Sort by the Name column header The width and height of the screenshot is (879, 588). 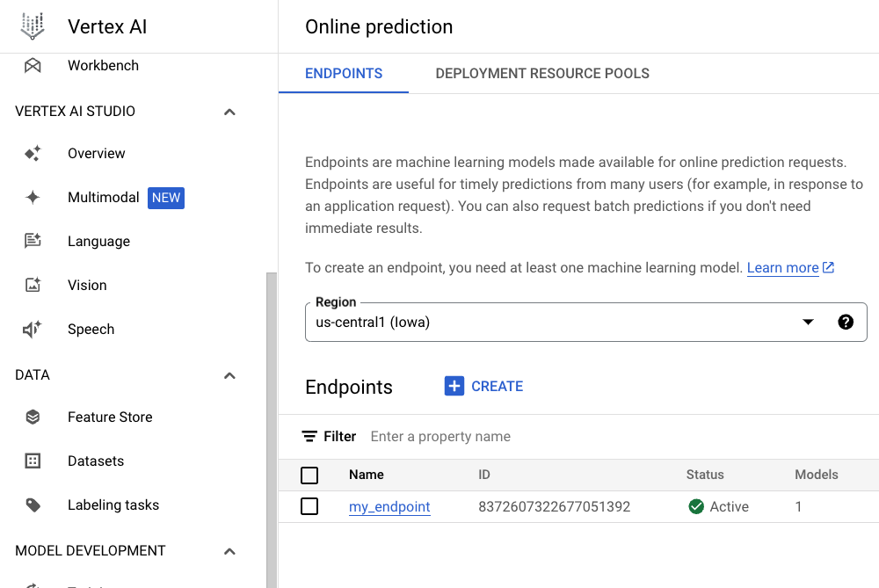(x=366, y=475)
